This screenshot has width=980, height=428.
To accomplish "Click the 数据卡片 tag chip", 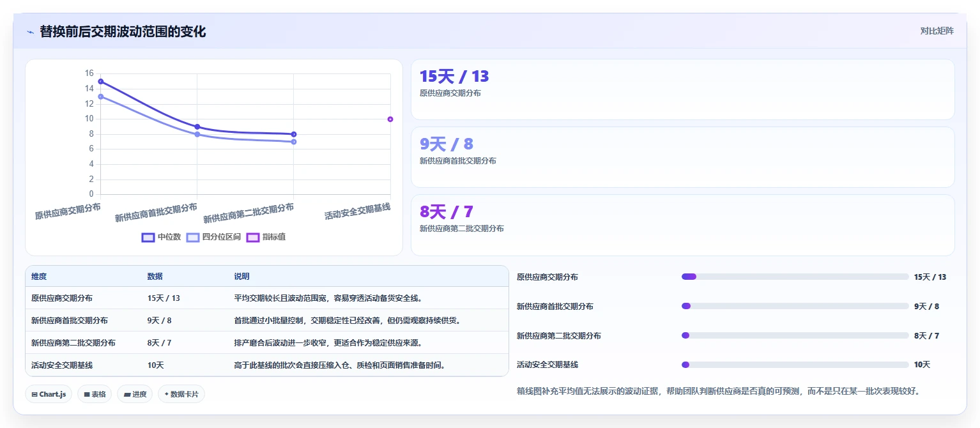I will tap(181, 394).
